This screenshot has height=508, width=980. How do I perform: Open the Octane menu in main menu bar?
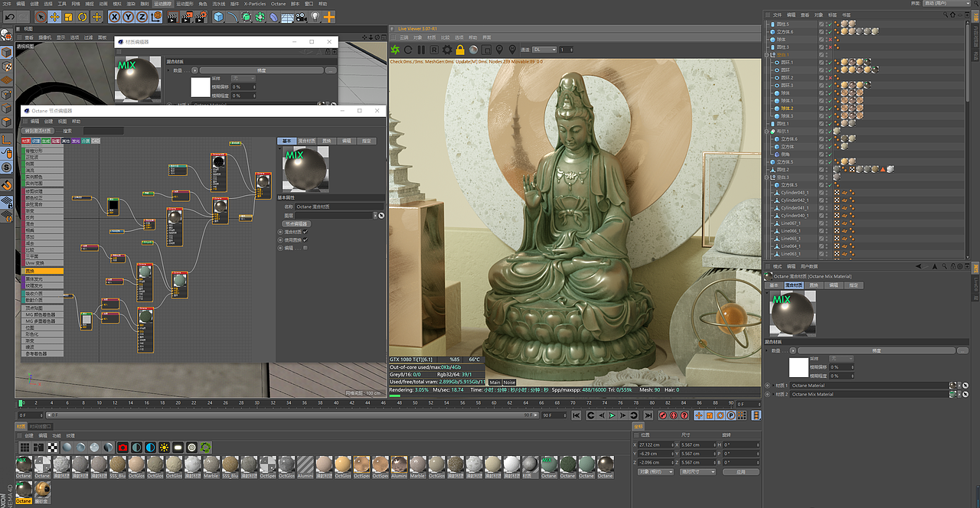tap(279, 4)
